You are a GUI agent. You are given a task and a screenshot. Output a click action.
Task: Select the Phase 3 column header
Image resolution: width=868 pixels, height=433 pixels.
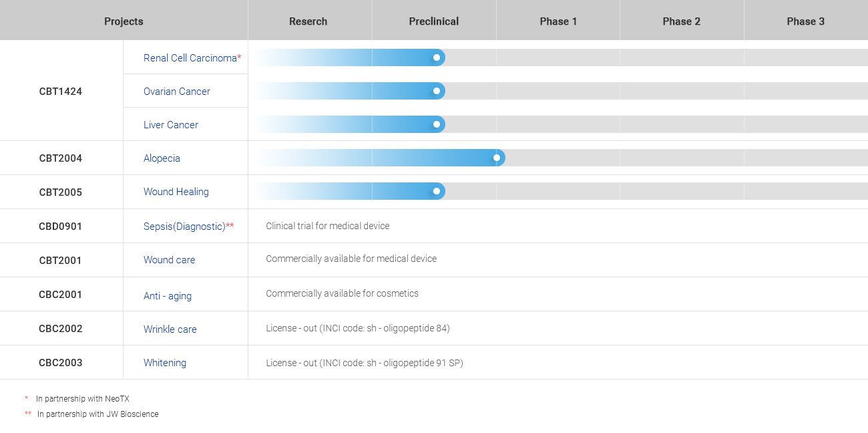(x=806, y=21)
